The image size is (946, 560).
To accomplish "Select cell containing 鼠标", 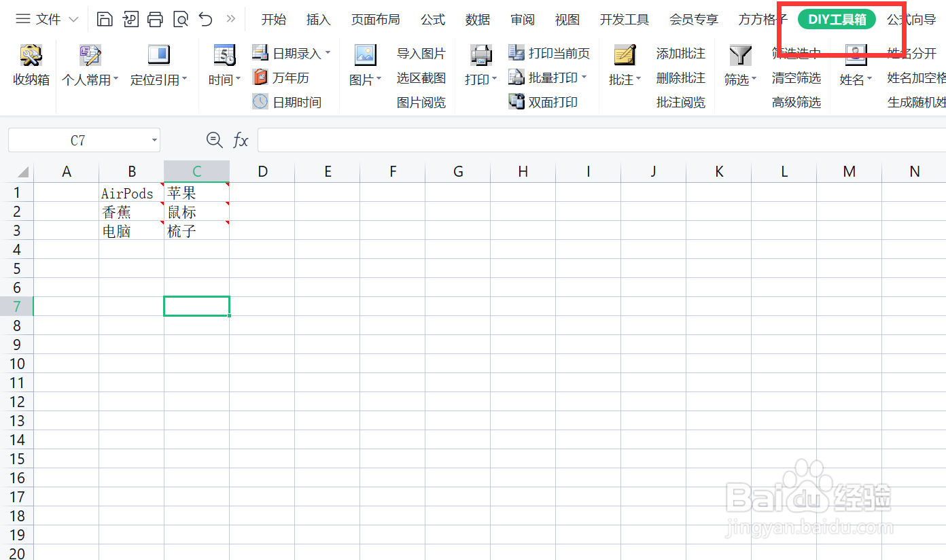I will point(196,211).
